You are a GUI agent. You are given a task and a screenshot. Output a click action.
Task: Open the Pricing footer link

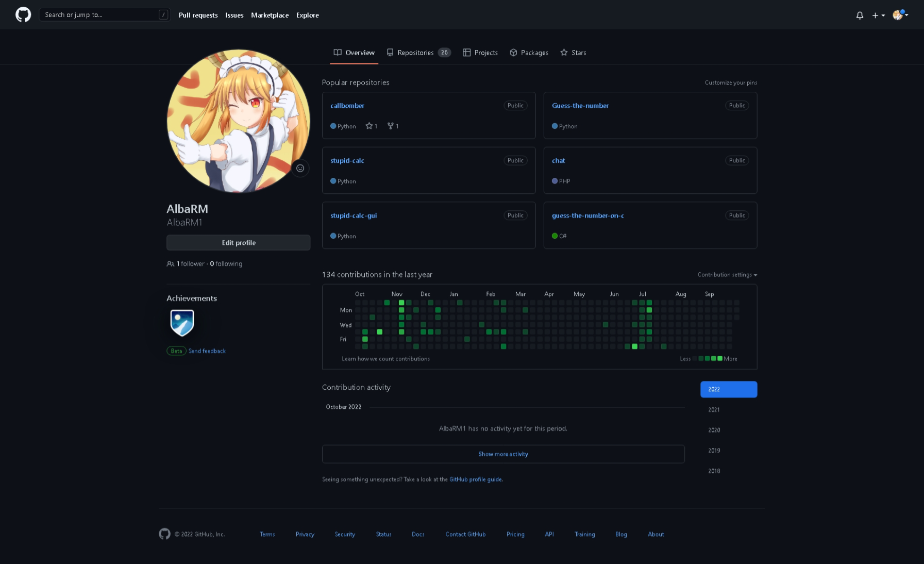coord(515,535)
